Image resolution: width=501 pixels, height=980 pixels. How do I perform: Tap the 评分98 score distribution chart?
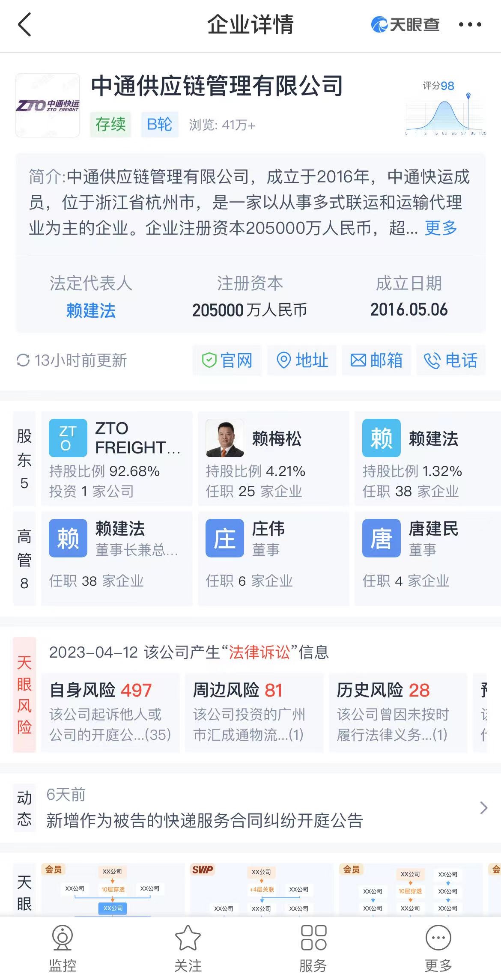pyautogui.click(x=446, y=108)
